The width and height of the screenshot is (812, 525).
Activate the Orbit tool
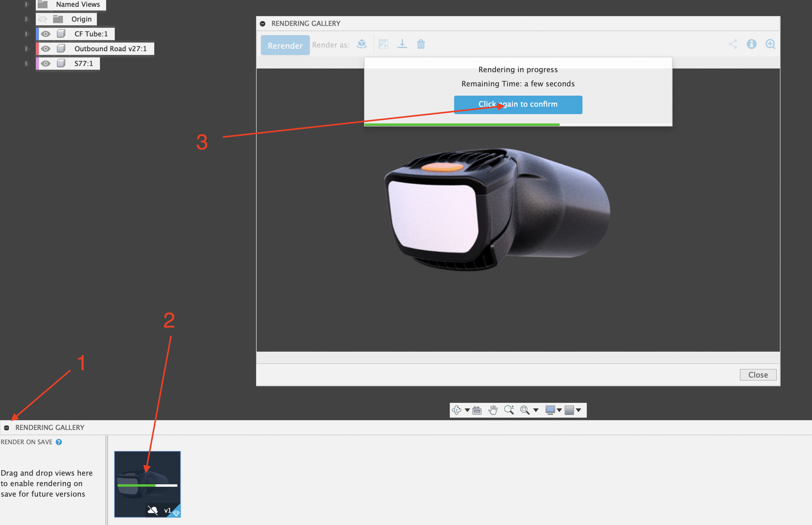(x=457, y=410)
